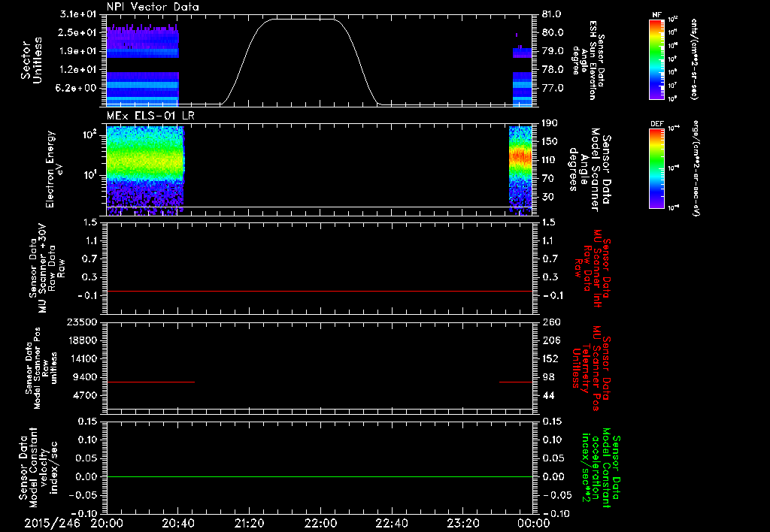The height and width of the screenshot is (532, 770).
Task: Click the '2015/246' date label
Action: pyautogui.click(x=52, y=523)
